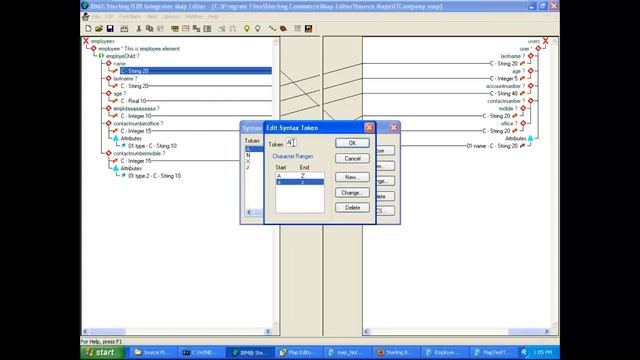Click the Open folder toolbar icon
The width and height of the screenshot is (640, 360).
click(x=99, y=29)
